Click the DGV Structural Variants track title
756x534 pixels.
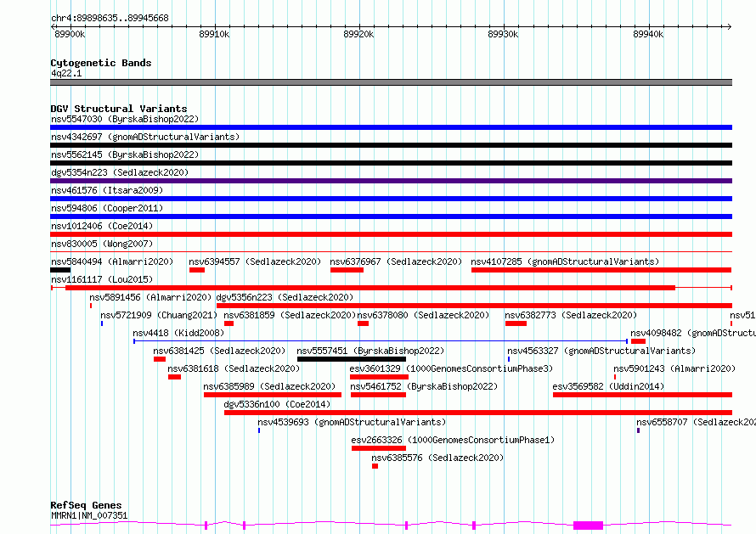tap(119, 109)
